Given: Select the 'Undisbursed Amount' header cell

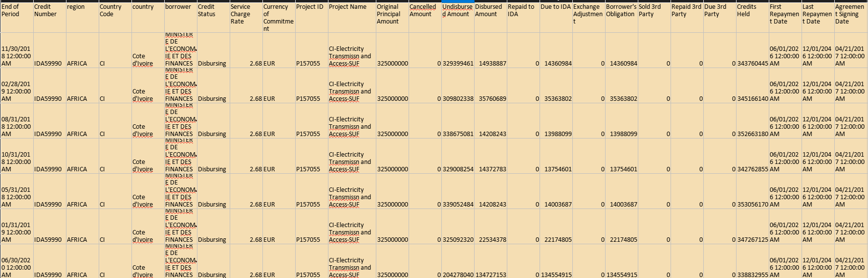Looking at the screenshot, I should click(x=457, y=18).
